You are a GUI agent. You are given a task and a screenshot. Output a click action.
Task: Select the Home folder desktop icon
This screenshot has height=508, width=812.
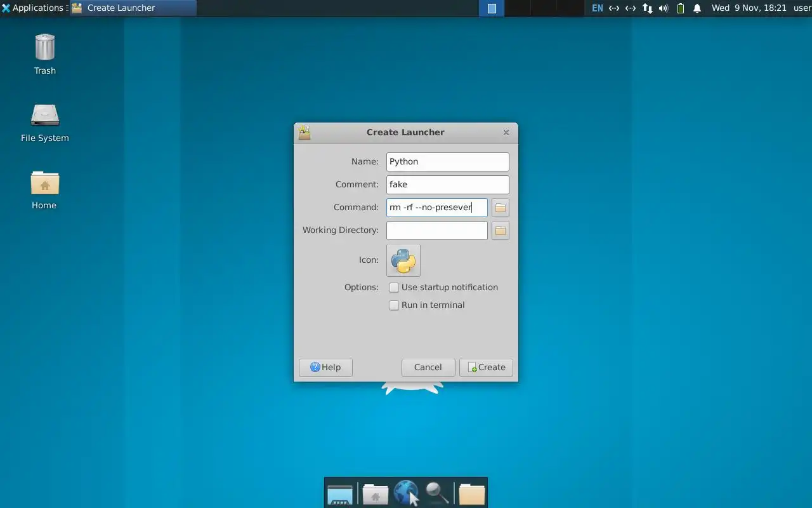click(44, 190)
